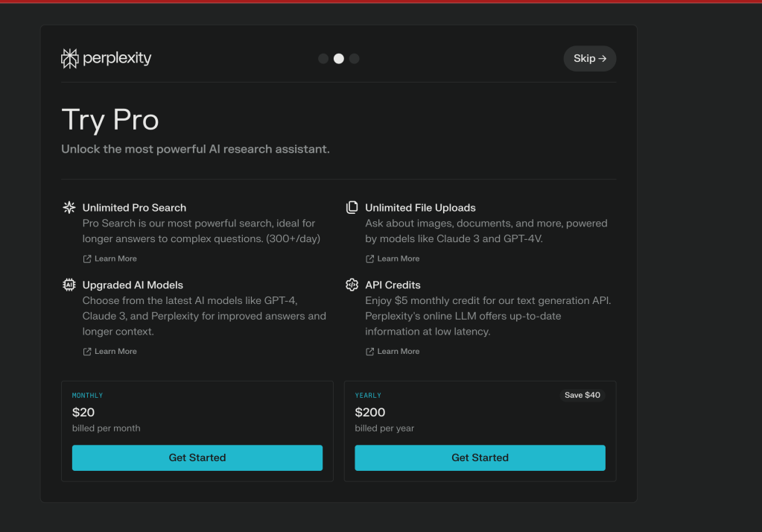Screen dimensions: 762x532
Task: Select the second (active) page indicator dot
Action: tap(339, 59)
